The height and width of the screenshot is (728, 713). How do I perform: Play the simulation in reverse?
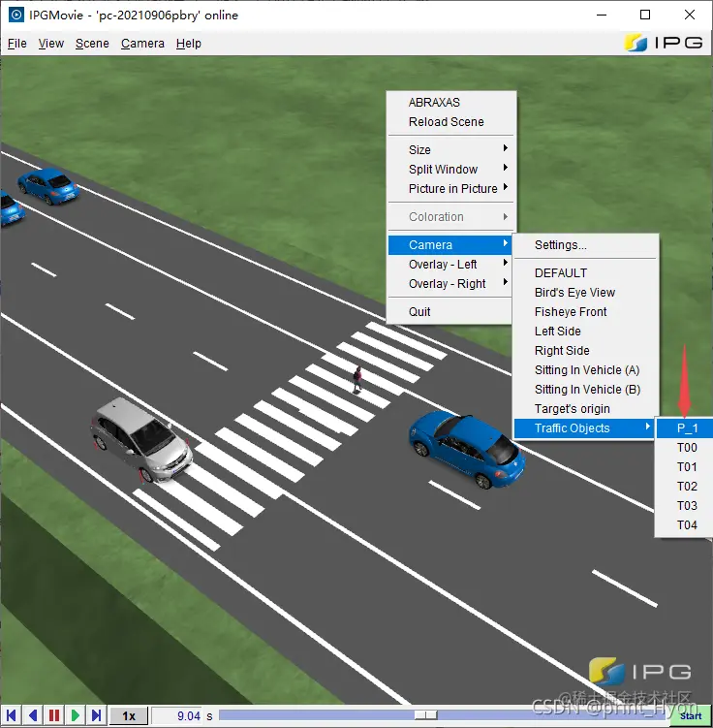tap(33, 715)
